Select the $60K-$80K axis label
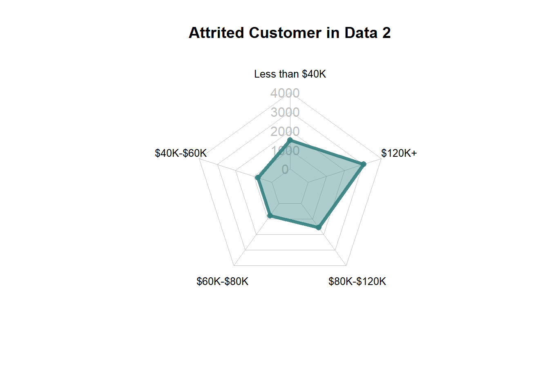This screenshot has height=392, width=549. click(x=223, y=281)
